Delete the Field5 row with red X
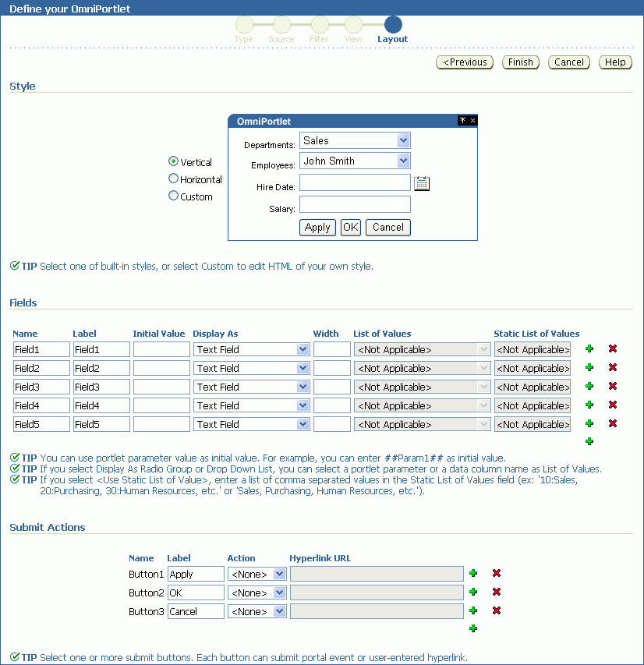644x665 pixels. [613, 423]
